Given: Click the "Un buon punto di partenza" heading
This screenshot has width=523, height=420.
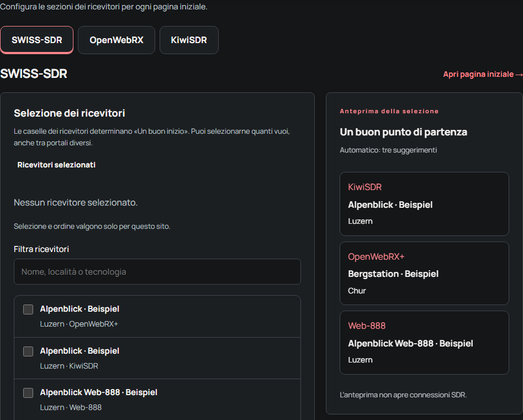Looking at the screenshot, I should (403, 132).
